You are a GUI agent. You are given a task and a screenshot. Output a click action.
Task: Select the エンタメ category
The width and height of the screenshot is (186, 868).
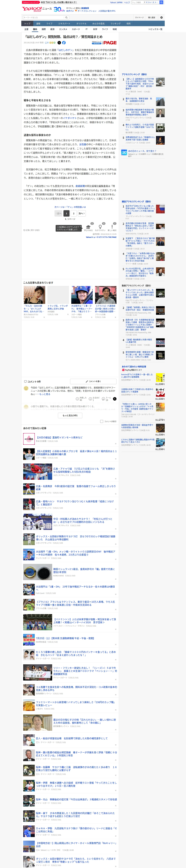(x=63, y=29)
